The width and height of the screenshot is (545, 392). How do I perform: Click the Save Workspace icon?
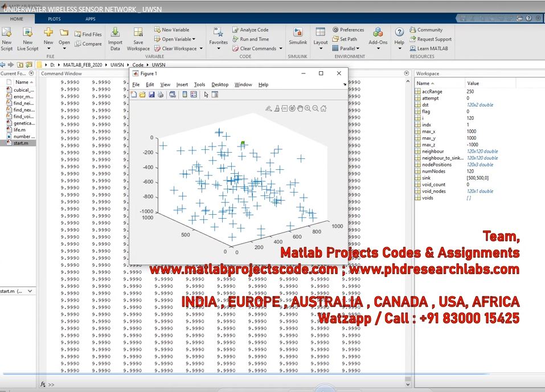coord(138,37)
